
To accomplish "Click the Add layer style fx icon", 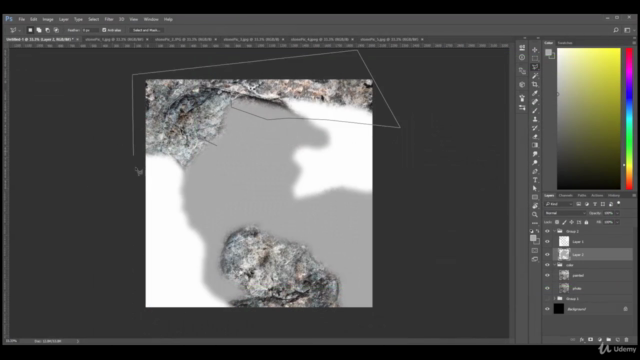I will tap(582, 340).
